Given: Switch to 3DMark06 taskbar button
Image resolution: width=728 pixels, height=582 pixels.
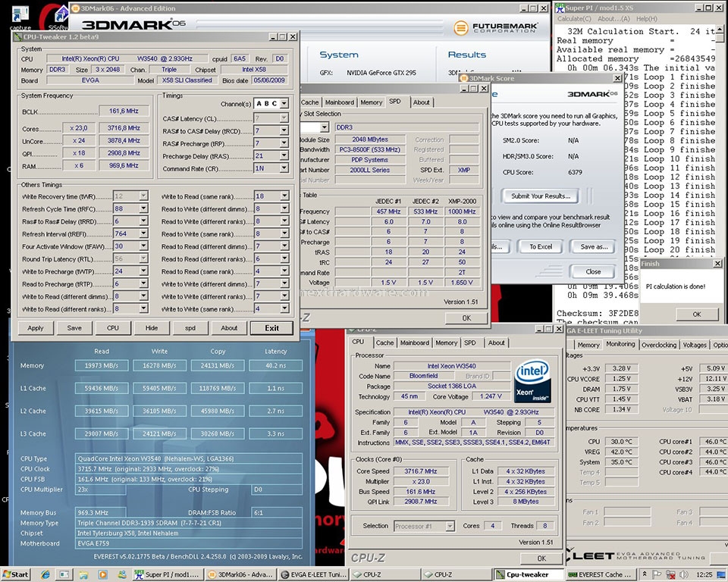Looking at the screenshot, I should click(240, 574).
